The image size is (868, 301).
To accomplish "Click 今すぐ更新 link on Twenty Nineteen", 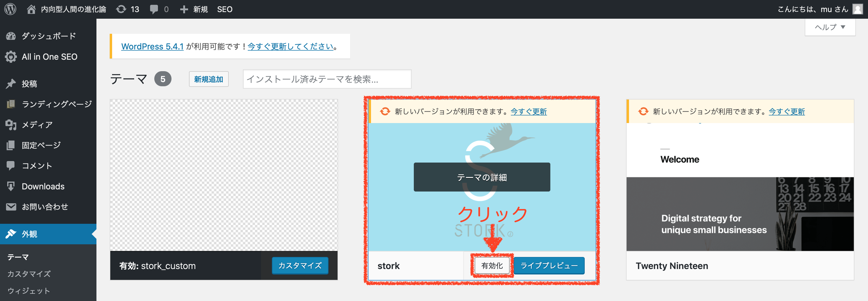I will coord(787,111).
